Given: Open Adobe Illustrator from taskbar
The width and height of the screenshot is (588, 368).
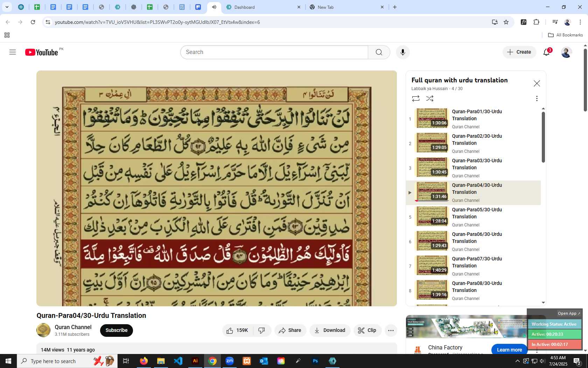Looking at the screenshot, I should (x=195, y=361).
